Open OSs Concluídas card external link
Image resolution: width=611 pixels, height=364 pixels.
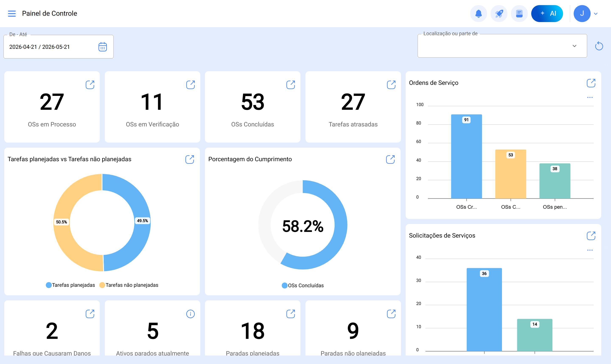tap(291, 85)
